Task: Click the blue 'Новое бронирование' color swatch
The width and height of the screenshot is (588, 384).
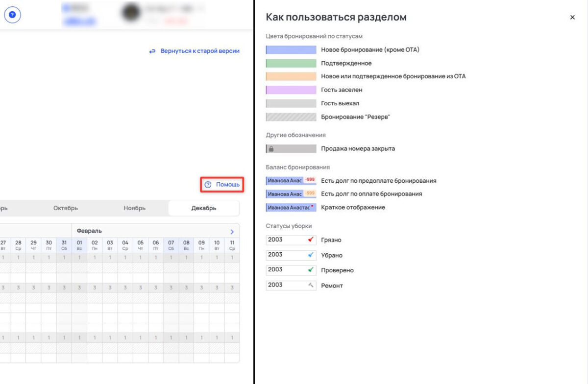Action: click(290, 49)
